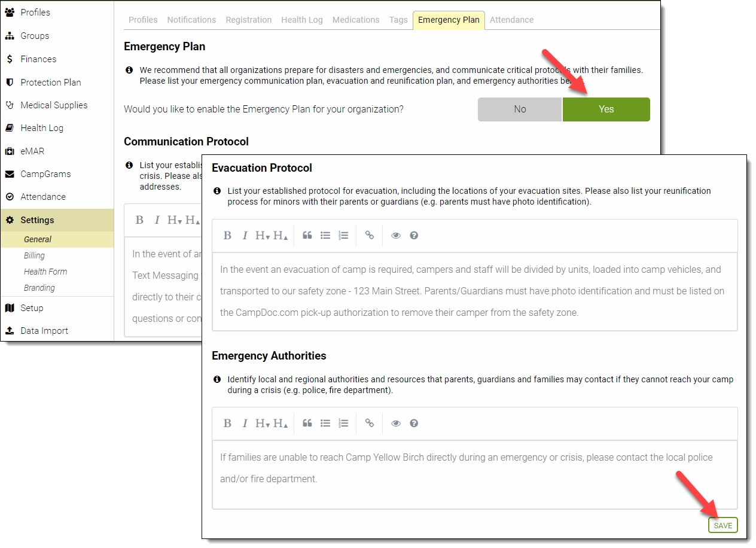Click Italic icon in Emergency Authorities editor

(245, 424)
